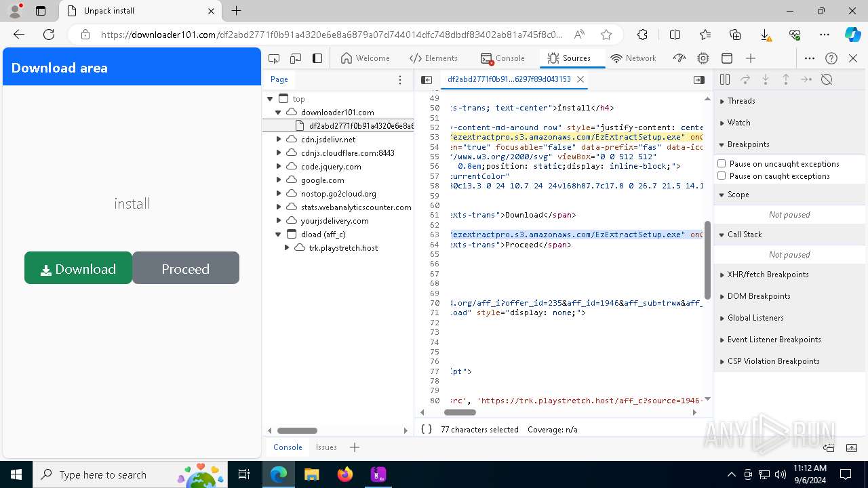The image size is (868, 488).
Task: Click the green Download button
Action: pos(79,268)
